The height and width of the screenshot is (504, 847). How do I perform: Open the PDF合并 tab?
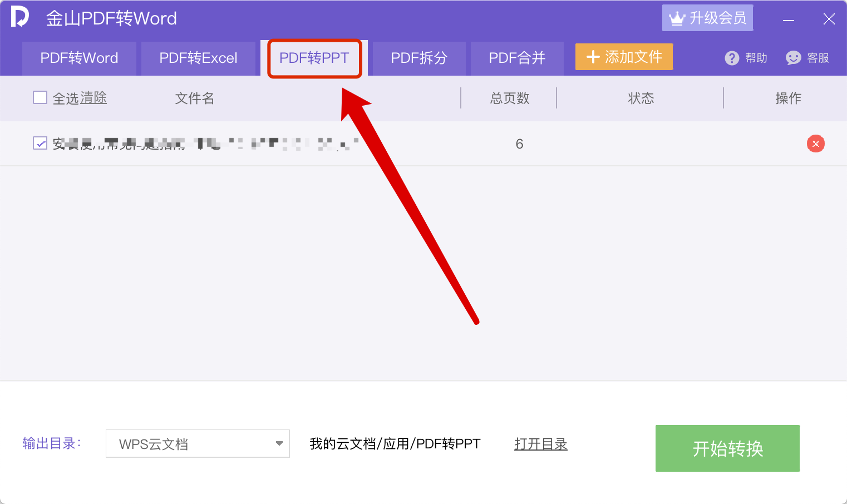516,58
